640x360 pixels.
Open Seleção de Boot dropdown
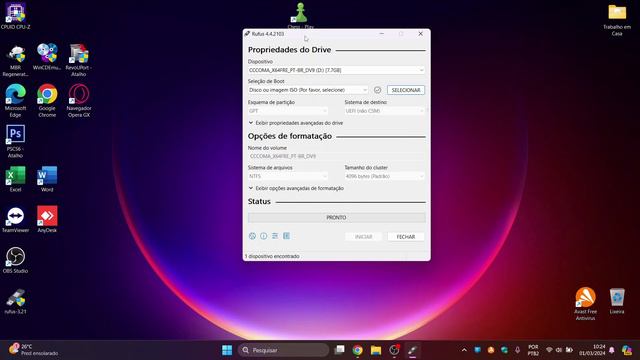(308, 90)
